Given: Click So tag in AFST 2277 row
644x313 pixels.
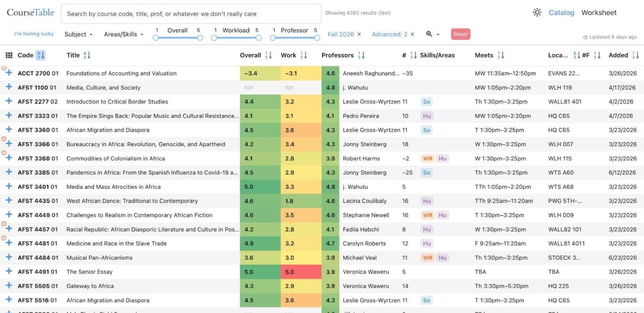Looking at the screenshot, I should (x=426, y=101).
